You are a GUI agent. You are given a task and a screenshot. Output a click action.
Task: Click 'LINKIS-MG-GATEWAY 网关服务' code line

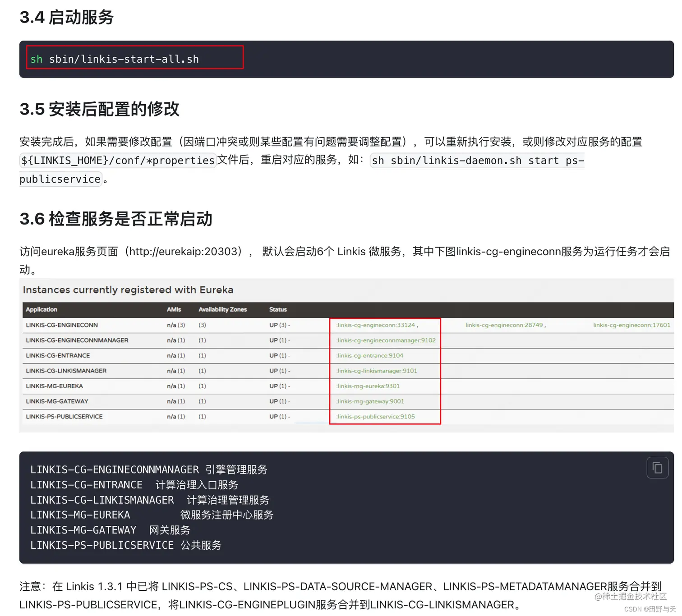pos(111,530)
